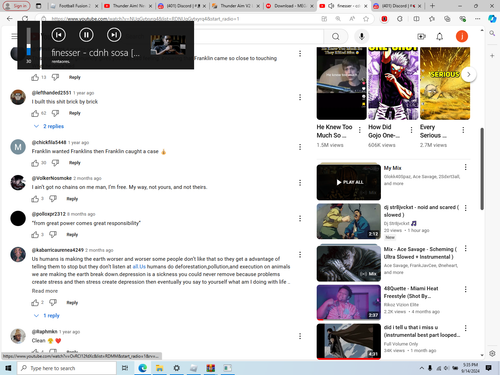Open options menu for @chickfila5448 comment
This screenshot has width=500, height=375.
(x=300, y=147)
